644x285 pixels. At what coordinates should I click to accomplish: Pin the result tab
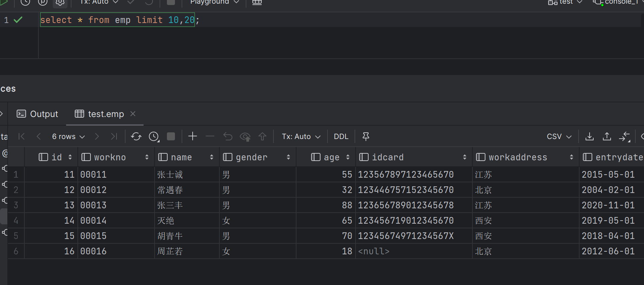click(366, 136)
